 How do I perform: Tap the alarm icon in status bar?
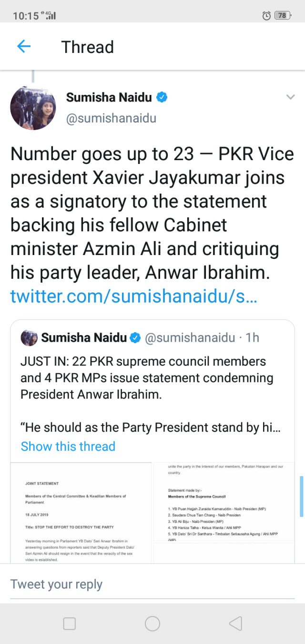point(266,15)
